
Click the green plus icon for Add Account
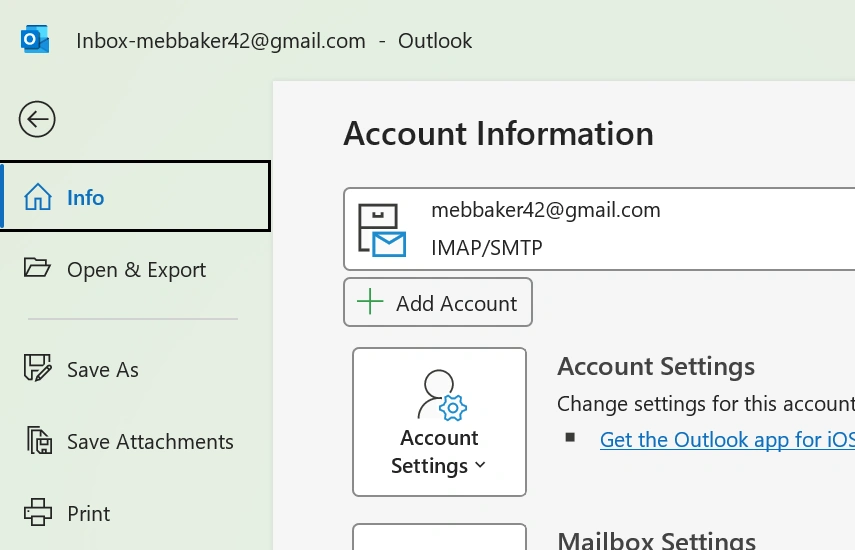[x=370, y=302]
